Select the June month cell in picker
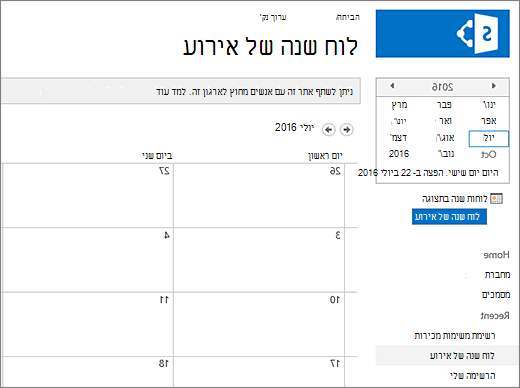Viewport: 520px width, 388px height. click(x=399, y=121)
